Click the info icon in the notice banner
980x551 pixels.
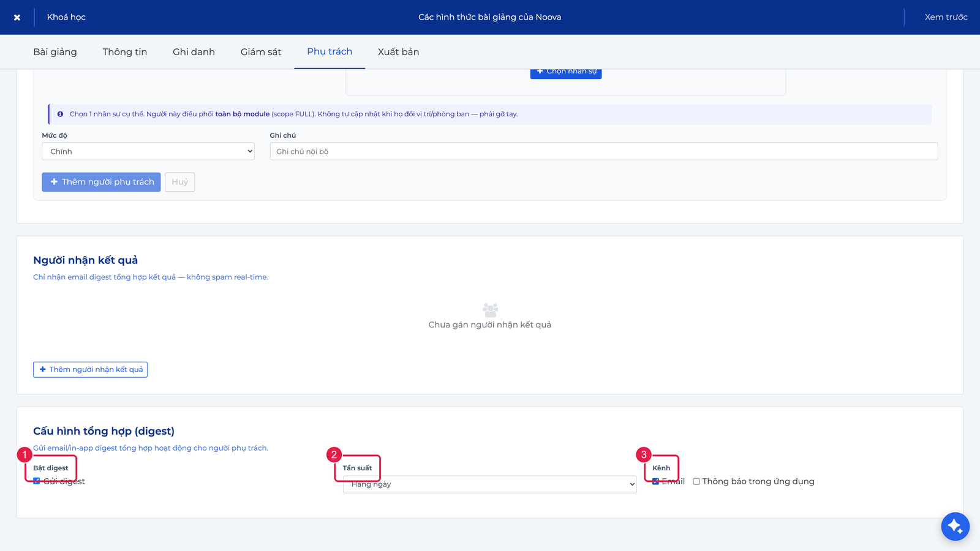[60, 114]
